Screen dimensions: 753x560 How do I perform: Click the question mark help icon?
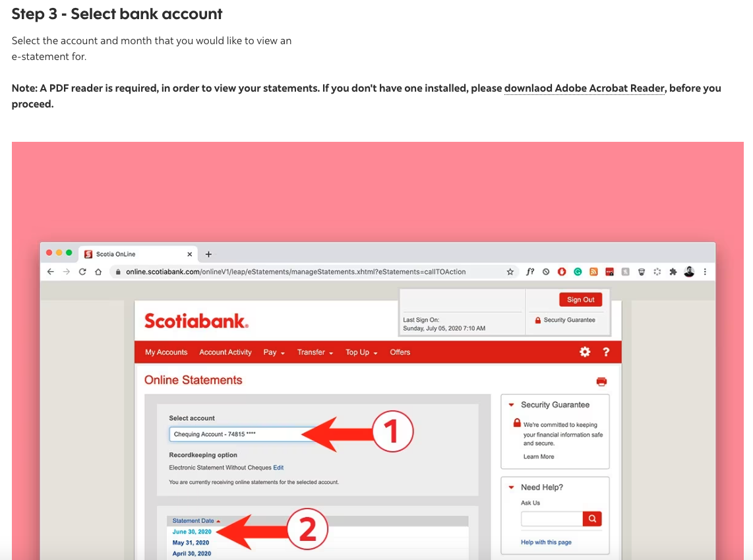point(606,352)
